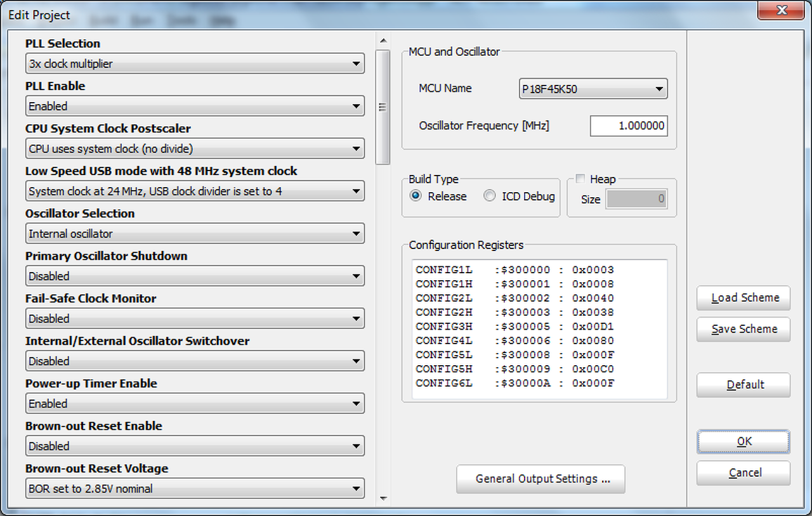Expand Fail-Safe Clock Monitor dropdown
Viewport: 812px width, 516px height.
(195, 319)
